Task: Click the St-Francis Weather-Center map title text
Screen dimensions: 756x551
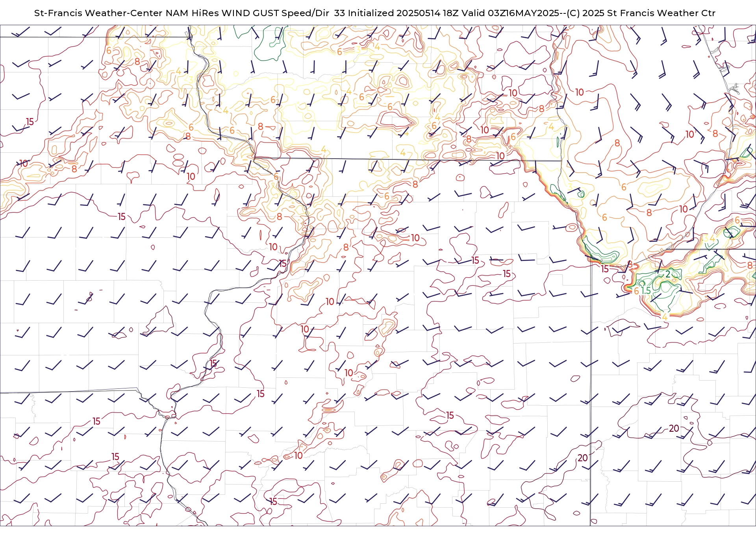Action: click(x=374, y=13)
